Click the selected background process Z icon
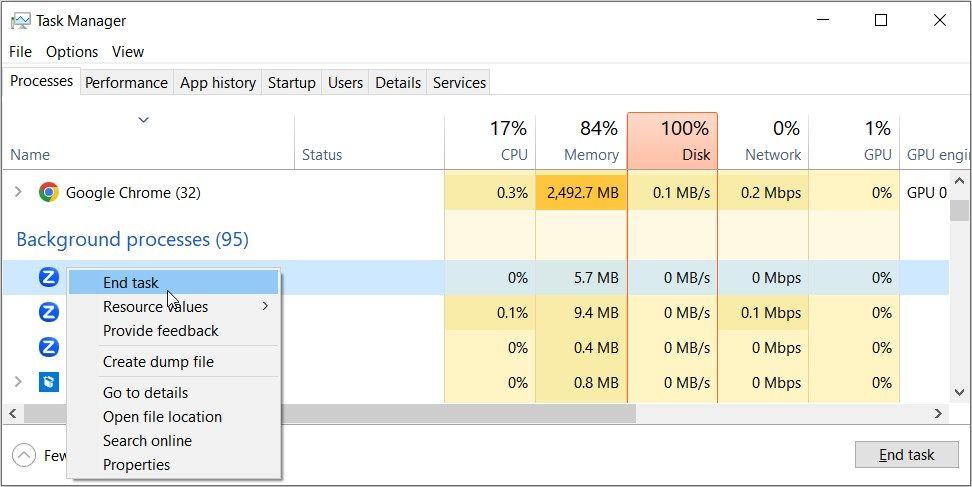The image size is (972, 487). point(48,277)
